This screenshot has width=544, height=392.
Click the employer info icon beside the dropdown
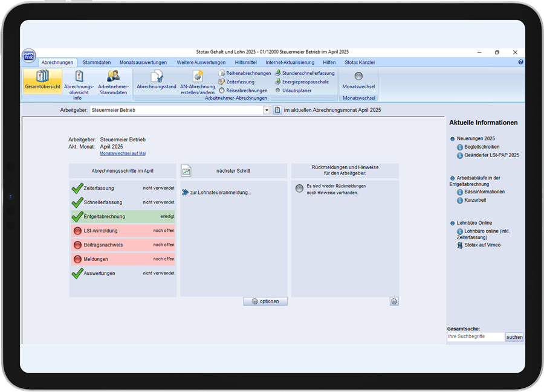277,110
